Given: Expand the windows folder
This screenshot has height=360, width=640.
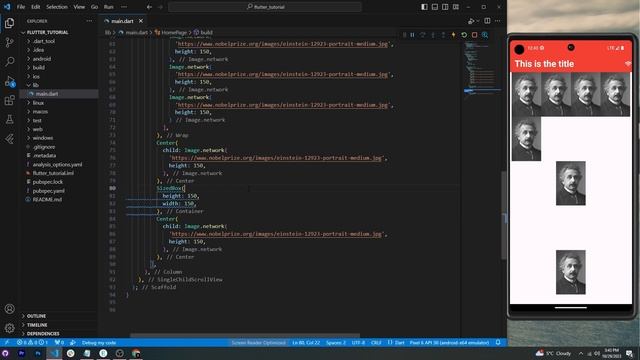Looking at the screenshot, I should [x=42, y=138].
